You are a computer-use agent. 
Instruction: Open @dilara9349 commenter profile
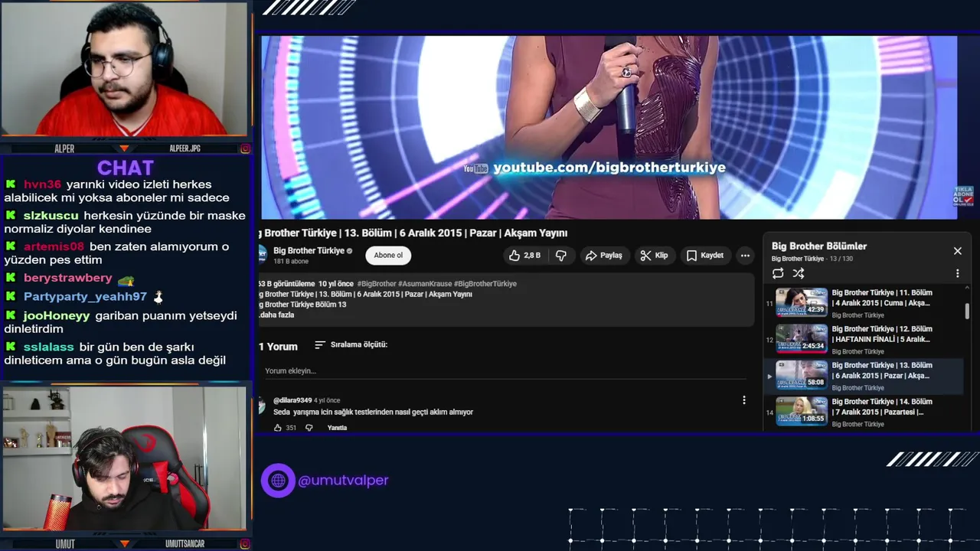click(292, 400)
